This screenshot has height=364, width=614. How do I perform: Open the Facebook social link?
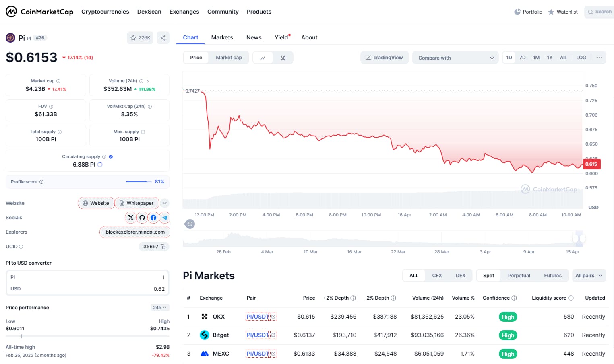click(153, 218)
